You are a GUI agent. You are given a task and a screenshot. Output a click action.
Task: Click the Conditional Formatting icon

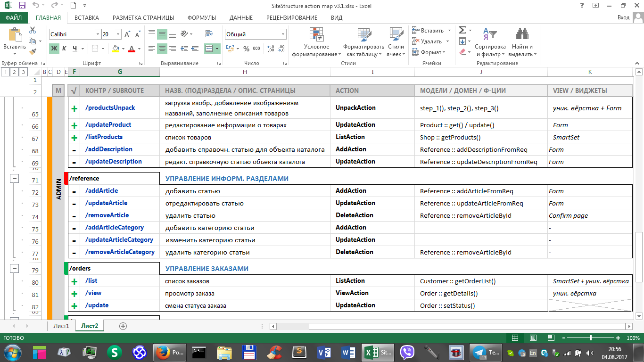316,34
